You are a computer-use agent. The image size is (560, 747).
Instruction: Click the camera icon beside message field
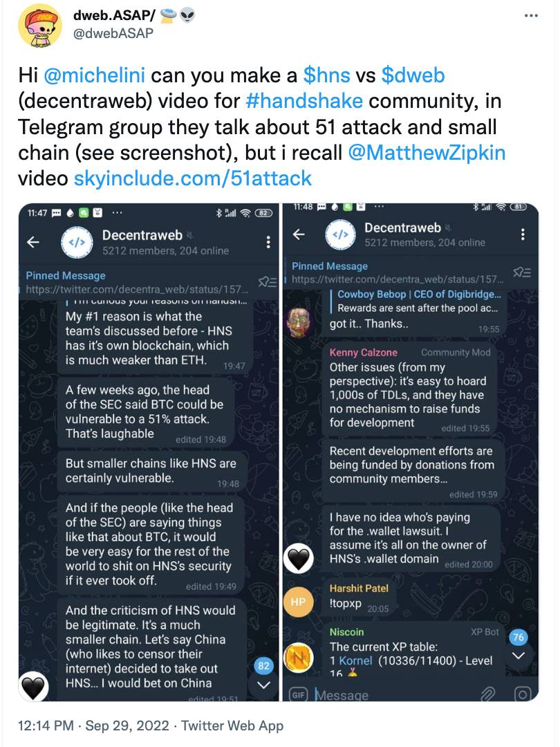[523, 694]
